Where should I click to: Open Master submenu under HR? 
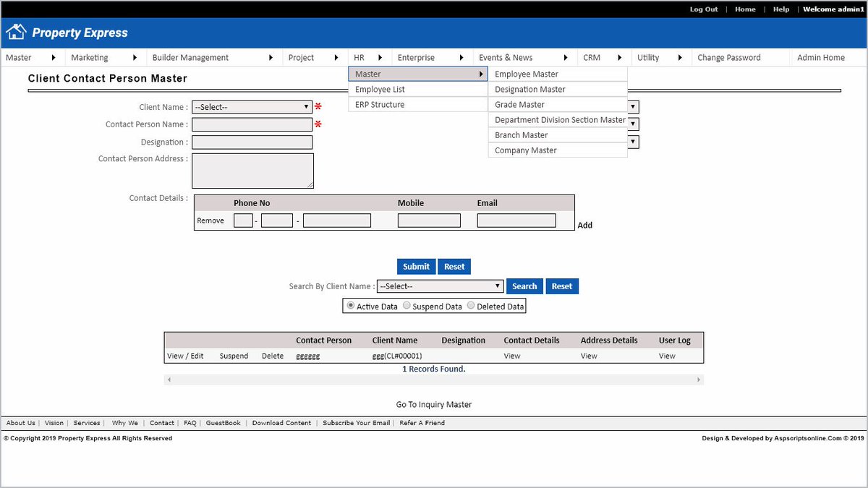pos(418,74)
